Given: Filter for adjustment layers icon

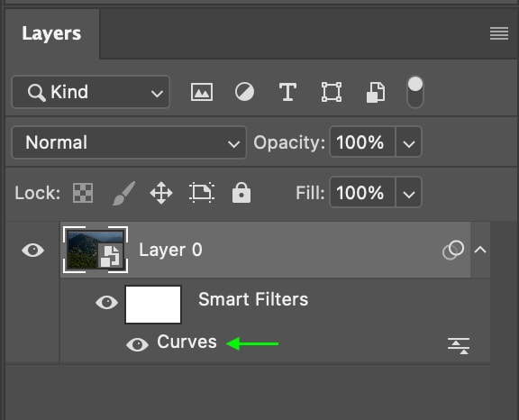Looking at the screenshot, I should 244,92.
